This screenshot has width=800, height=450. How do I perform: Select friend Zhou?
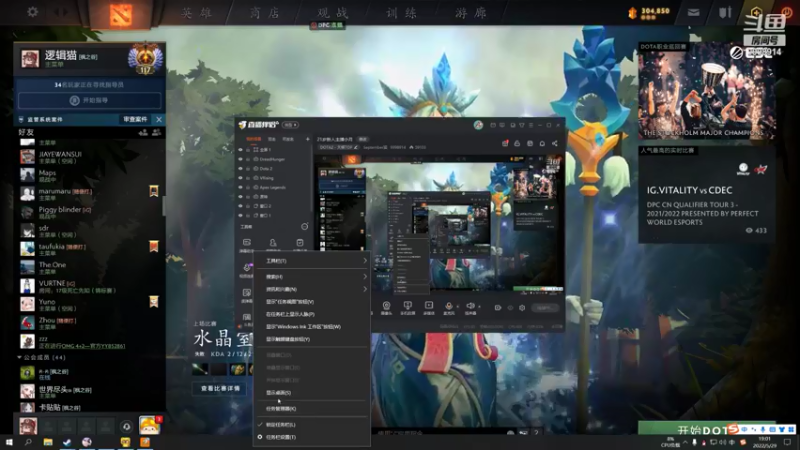[87, 323]
